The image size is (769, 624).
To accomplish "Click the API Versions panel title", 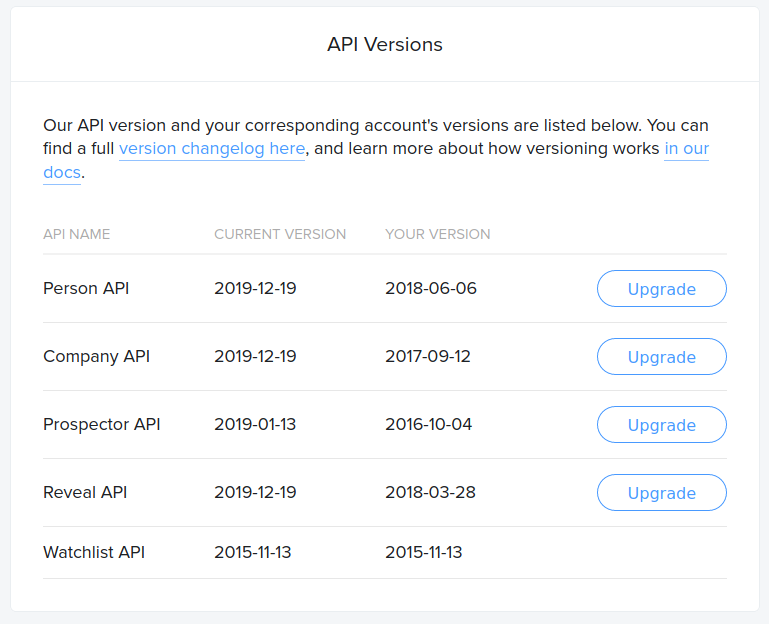I will pos(385,45).
